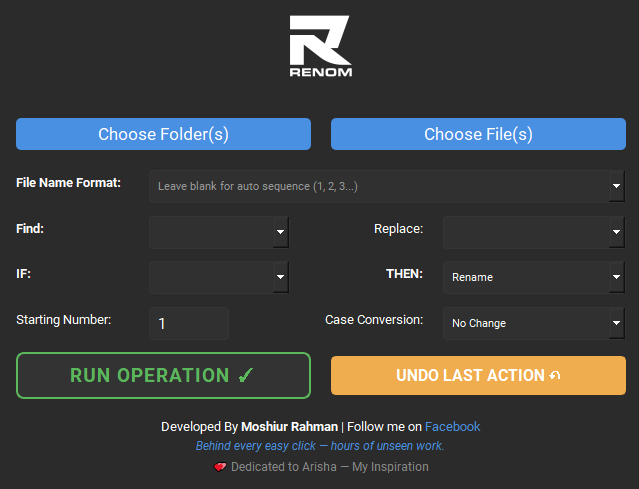Open the IF condition dropdown arrow
This screenshot has width=639, height=489.
280,277
